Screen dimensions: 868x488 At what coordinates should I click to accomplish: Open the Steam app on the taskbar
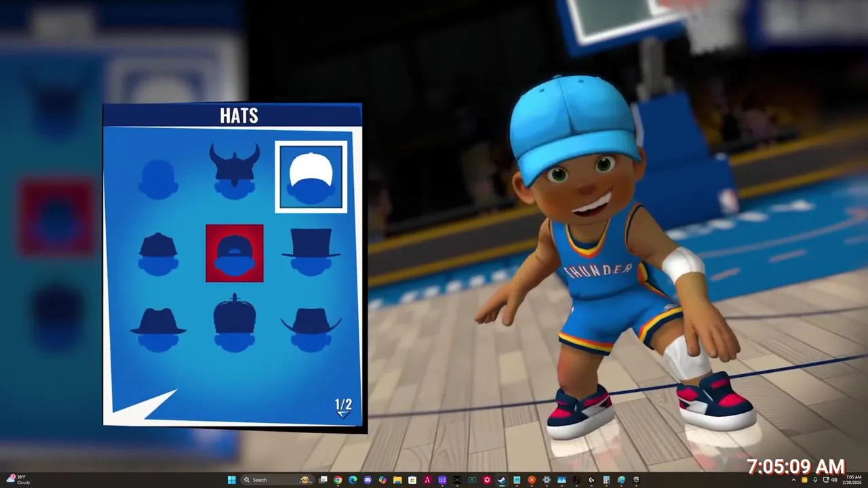pos(501,480)
